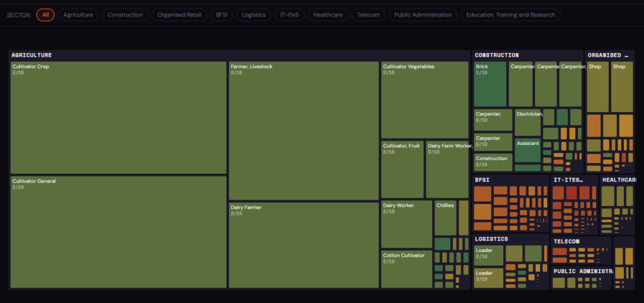Image resolution: width=644 pixels, height=303 pixels.
Task: Switch to Organised Retail sector filter
Action: tap(179, 14)
